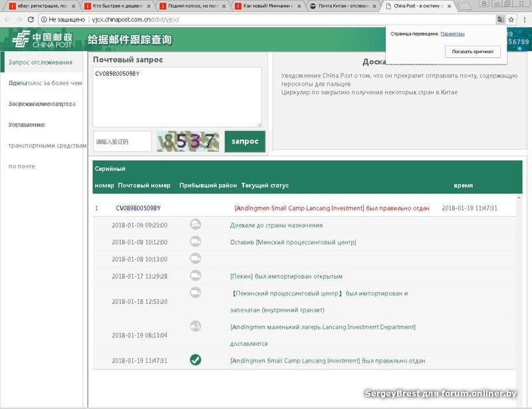Close the 'Кто быстрее и дешевле' tab
This screenshot has width=532, height=409.
[148, 6]
